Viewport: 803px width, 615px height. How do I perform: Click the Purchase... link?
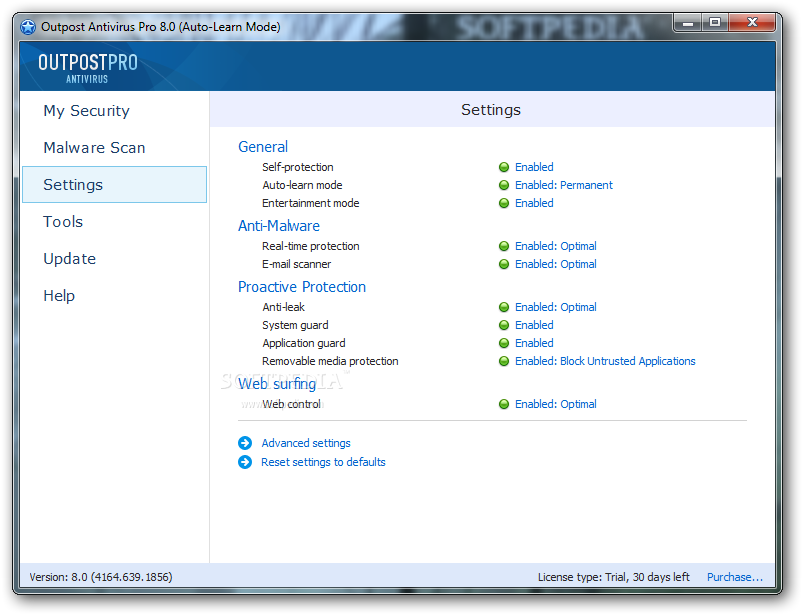735,577
